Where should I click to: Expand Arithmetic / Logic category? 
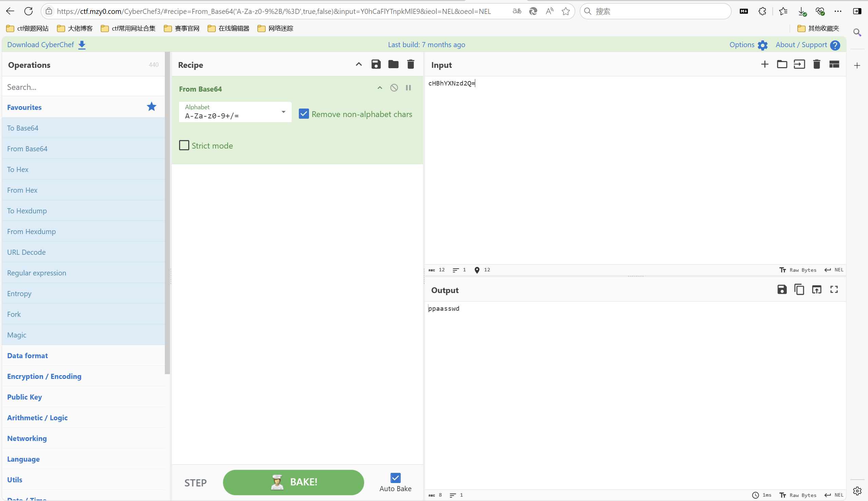coord(83,417)
